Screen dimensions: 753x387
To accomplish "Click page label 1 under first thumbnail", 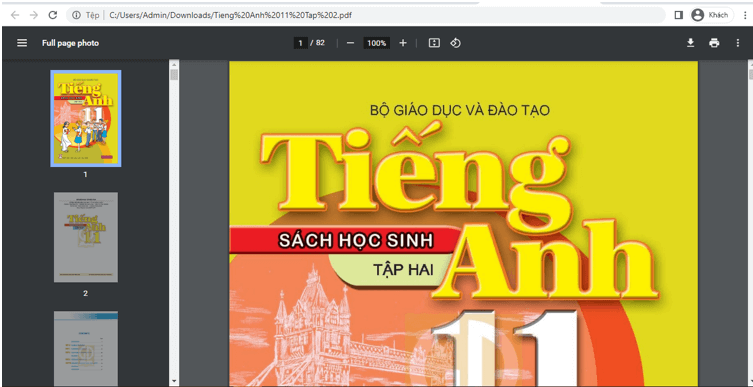I will (x=85, y=175).
